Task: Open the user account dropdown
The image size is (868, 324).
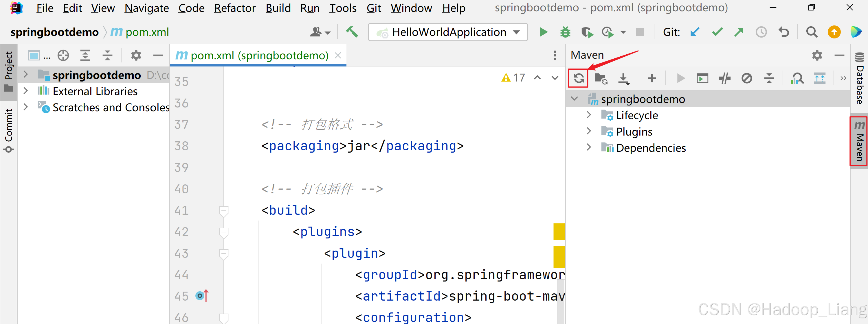Action: [x=320, y=32]
